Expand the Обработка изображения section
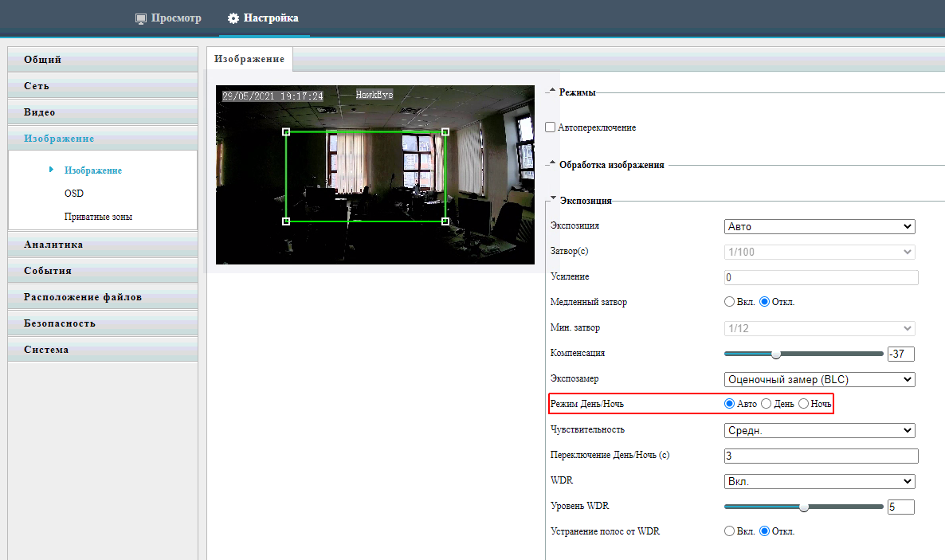This screenshot has width=945, height=560. (552, 163)
